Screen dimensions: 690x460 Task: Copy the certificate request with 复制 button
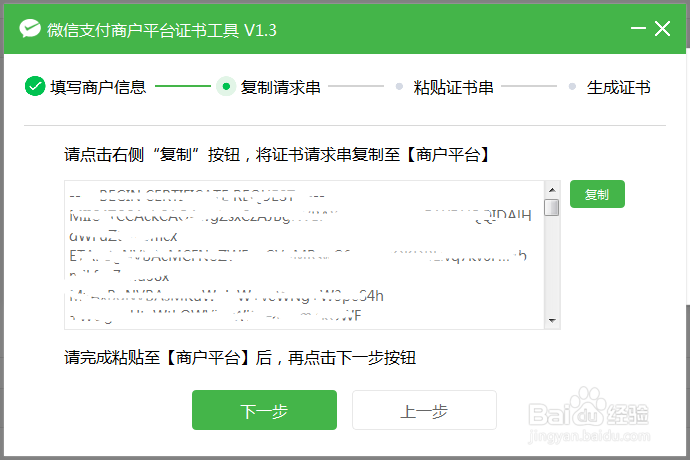coord(597,194)
